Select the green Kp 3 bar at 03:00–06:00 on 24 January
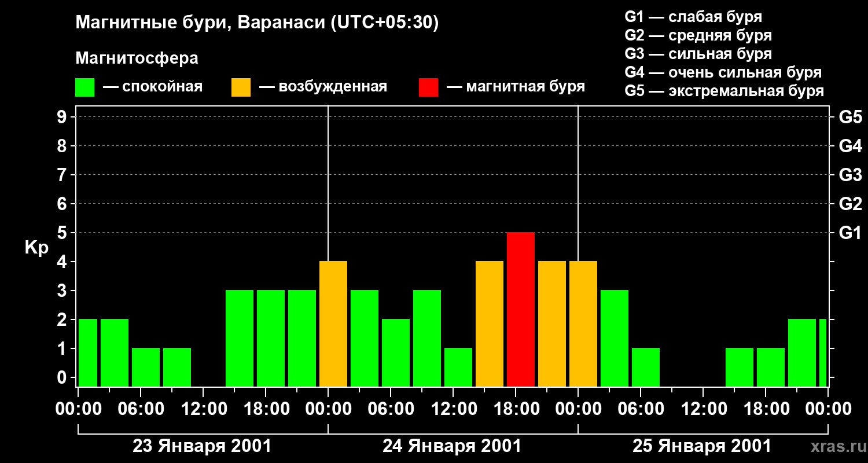 pos(365,339)
